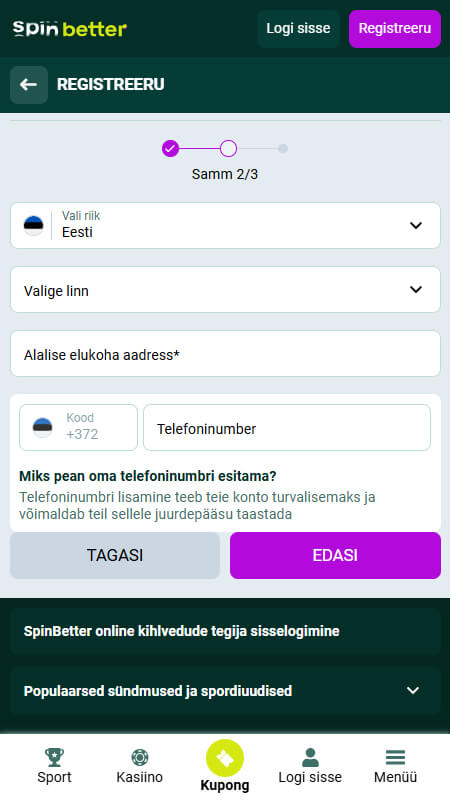Click the Alalise elukoha aadress field

(226, 354)
